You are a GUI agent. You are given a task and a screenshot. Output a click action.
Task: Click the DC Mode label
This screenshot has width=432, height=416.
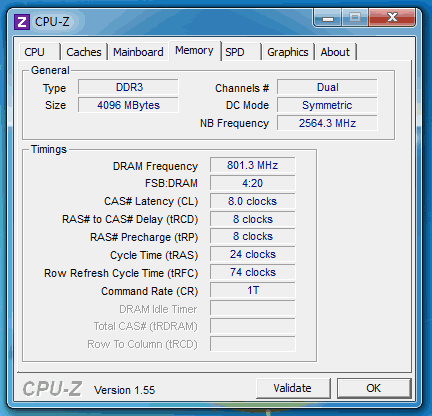coord(247,105)
